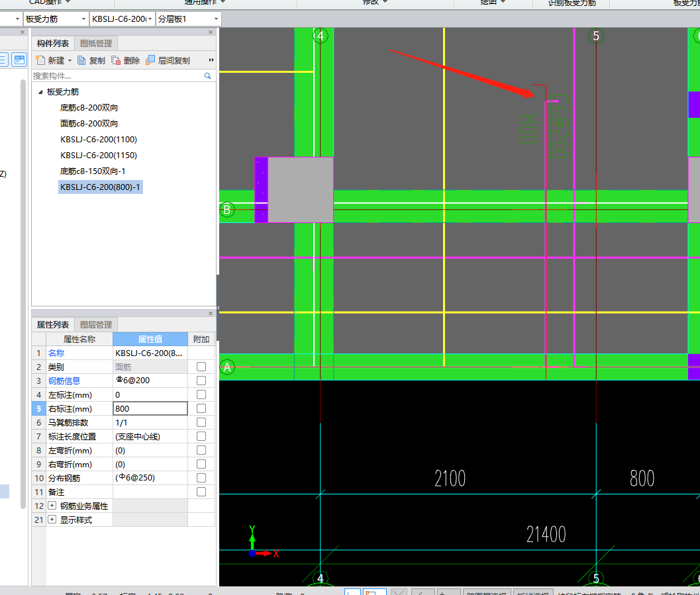Click the green 800 rebar label on canvas
This screenshot has width=700, height=595.
528,128
